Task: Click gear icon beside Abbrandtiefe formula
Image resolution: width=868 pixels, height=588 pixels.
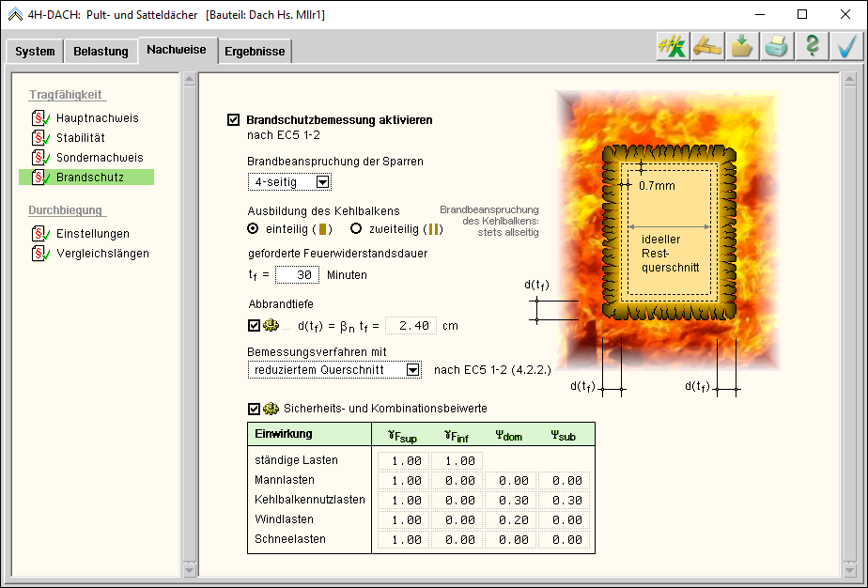Action: [271, 326]
